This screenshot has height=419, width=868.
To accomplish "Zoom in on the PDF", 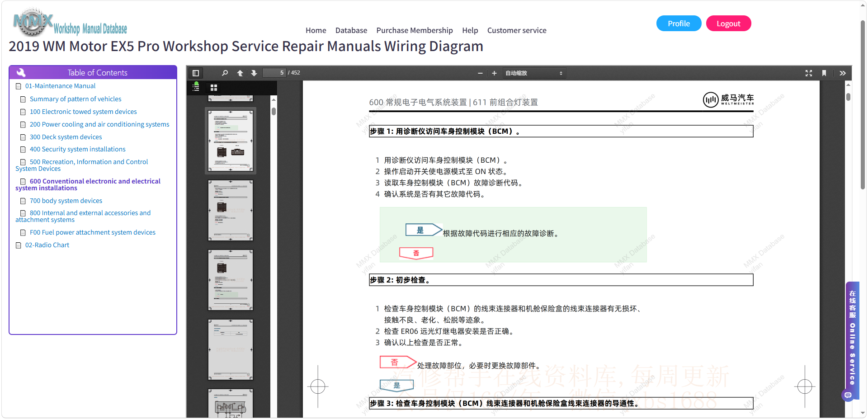I will click(x=494, y=73).
